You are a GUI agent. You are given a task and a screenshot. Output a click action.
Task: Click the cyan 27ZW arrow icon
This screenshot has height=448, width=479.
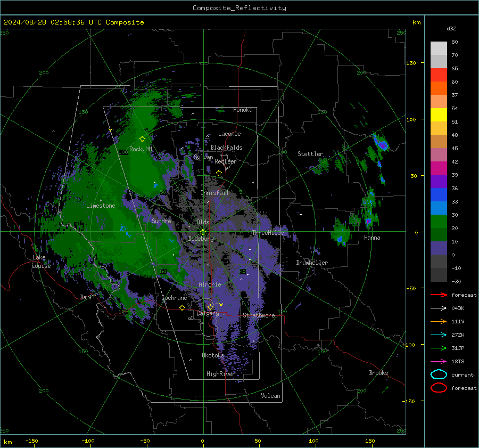[x=439, y=335]
